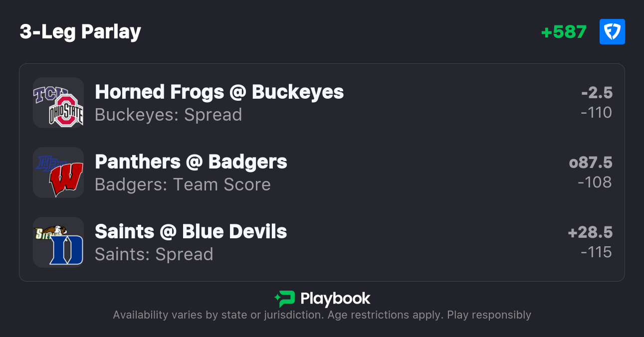Click the -108 odds value

pos(595,182)
